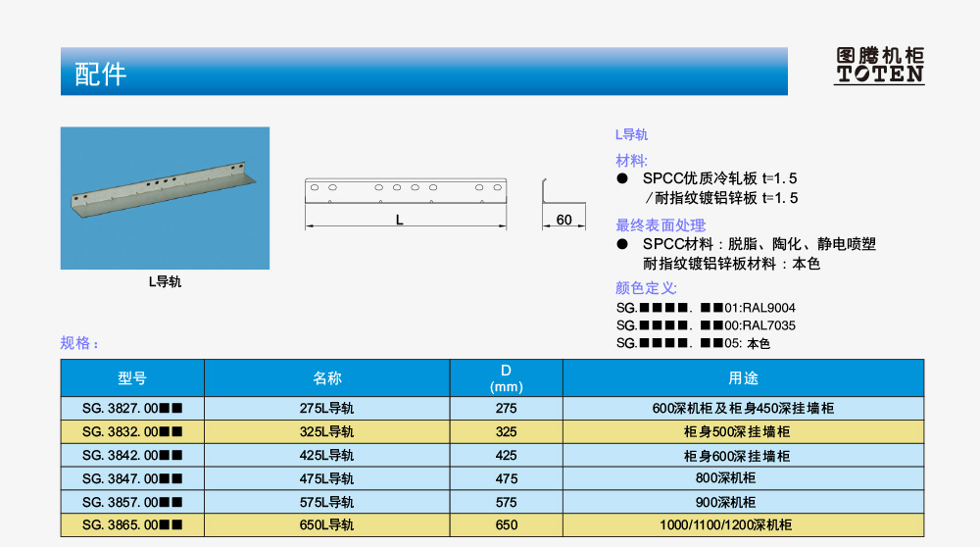Click the 325 value in D column
Viewport: 980px width, 547px height.
[x=507, y=432]
